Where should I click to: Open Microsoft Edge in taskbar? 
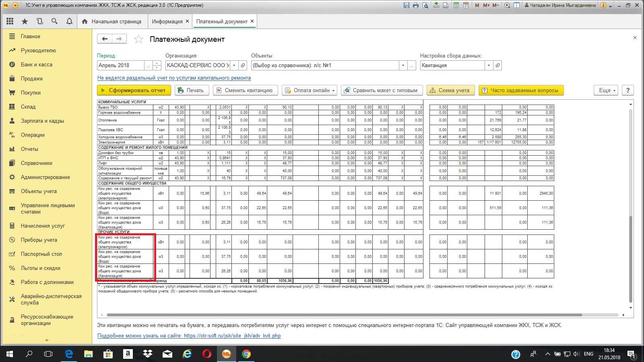[69, 354]
